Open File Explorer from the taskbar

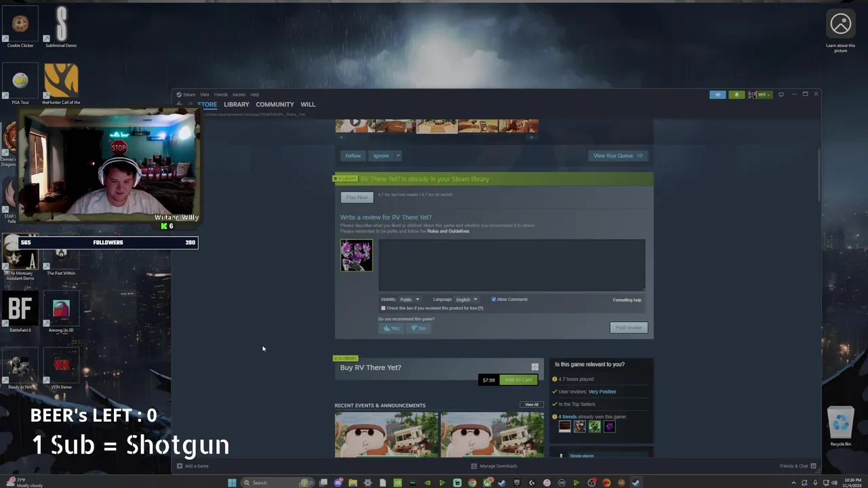pyautogui.click(x=353, y=483)
